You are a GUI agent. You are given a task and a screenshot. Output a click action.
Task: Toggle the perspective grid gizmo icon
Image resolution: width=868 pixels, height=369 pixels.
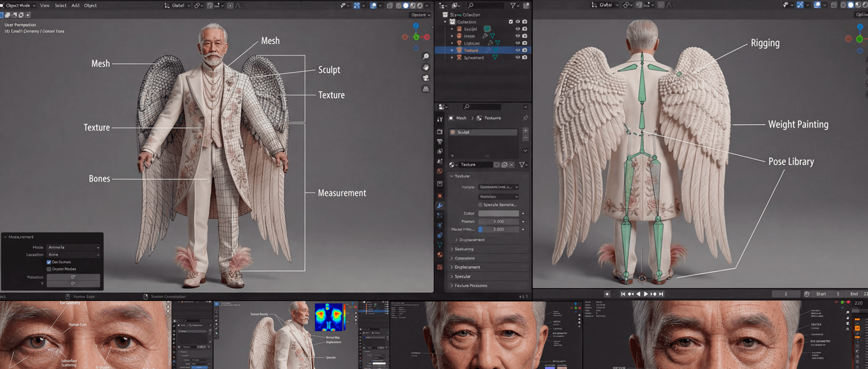coord(425,89)
